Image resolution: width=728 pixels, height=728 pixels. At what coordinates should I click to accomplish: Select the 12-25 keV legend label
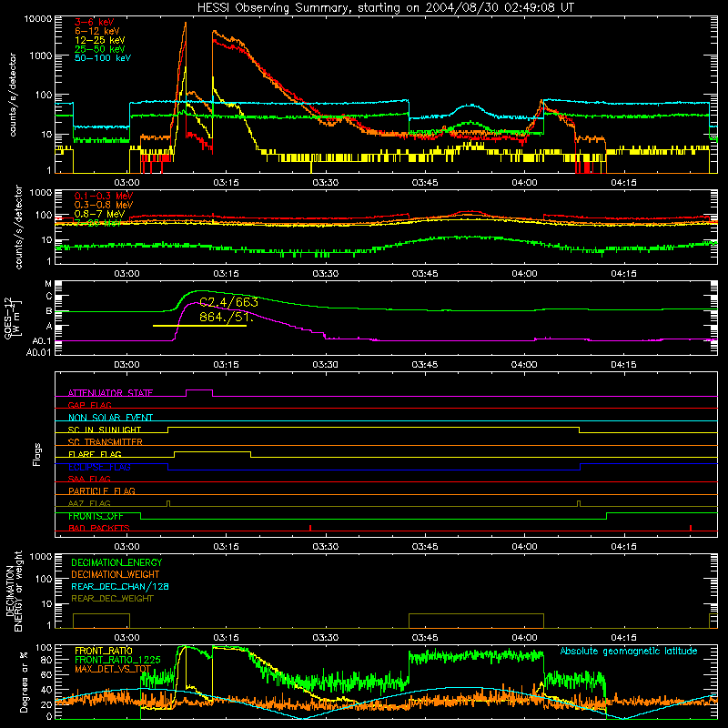point(100,40)
